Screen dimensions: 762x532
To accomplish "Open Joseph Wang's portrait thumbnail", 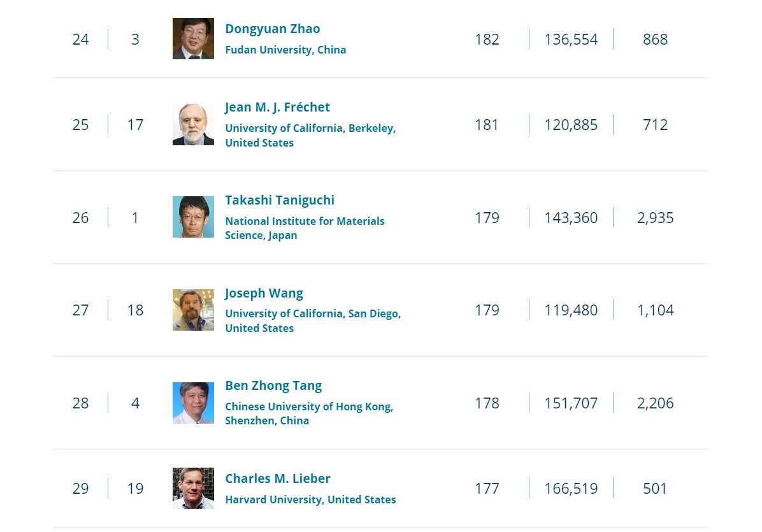I will point(193,310).
